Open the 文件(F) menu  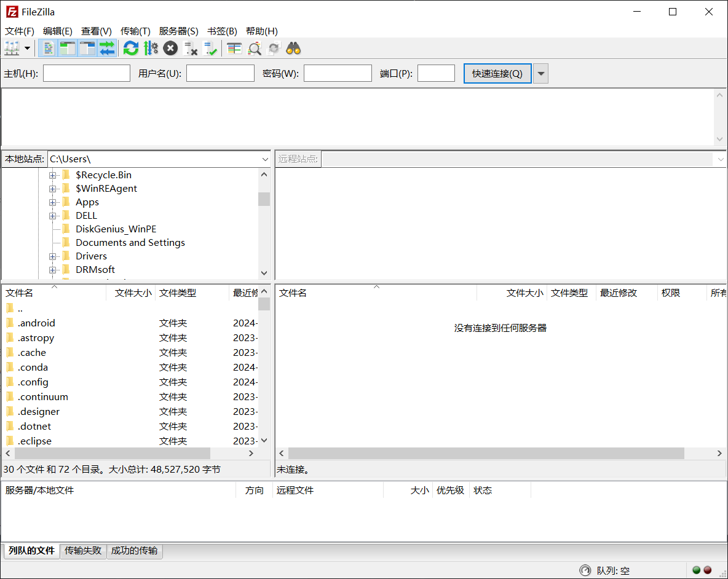tap(20, 31)
